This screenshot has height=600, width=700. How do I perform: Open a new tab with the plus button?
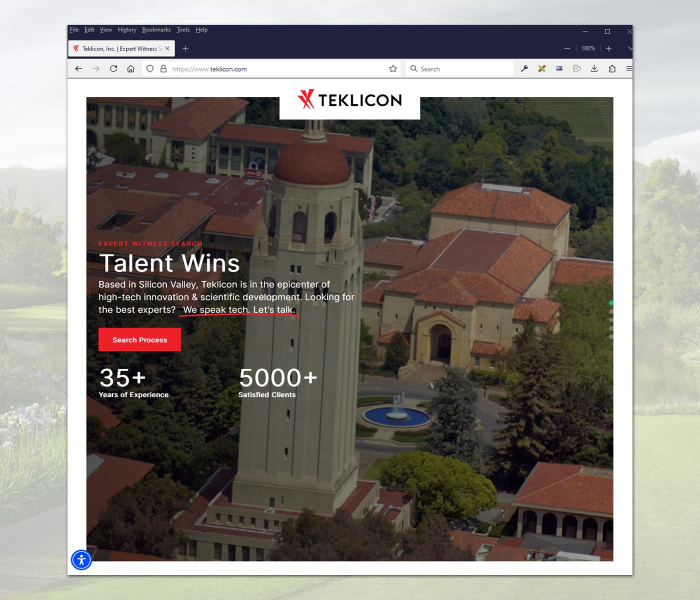coord(185,48)
